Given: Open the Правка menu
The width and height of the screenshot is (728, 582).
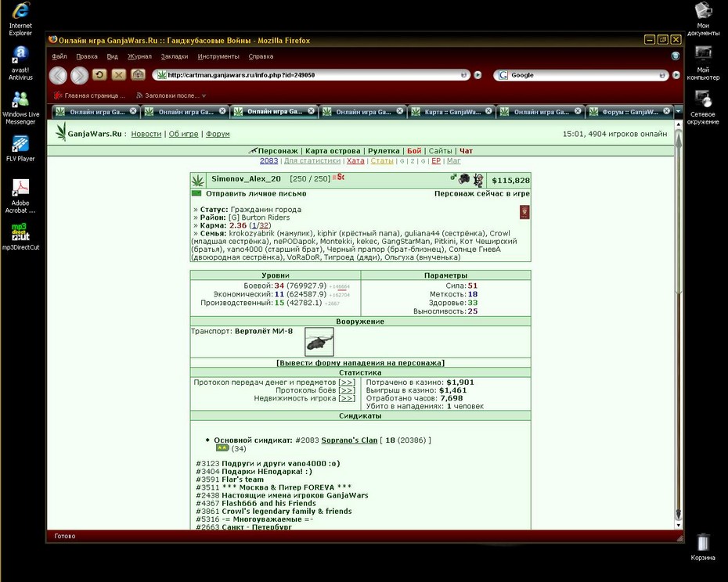Looking at the screenshot, I should coord(87,56).
